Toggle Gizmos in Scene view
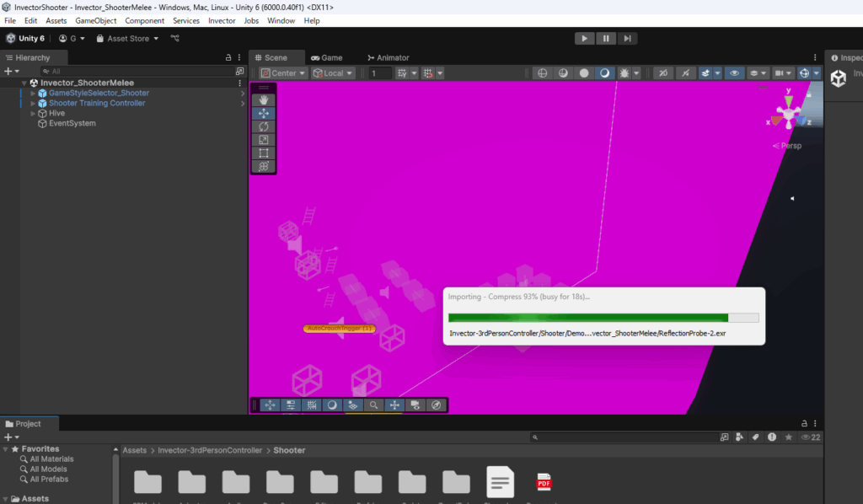 (804, 73)
